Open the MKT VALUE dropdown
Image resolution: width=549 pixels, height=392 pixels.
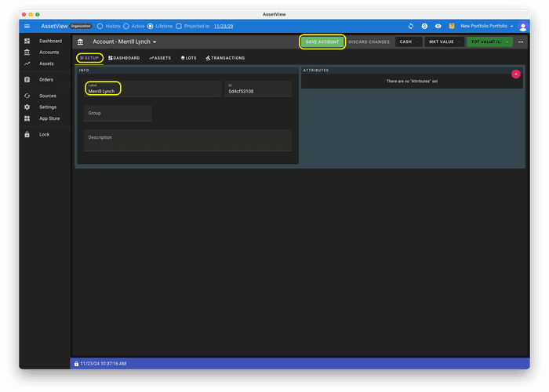pos(444,42)
